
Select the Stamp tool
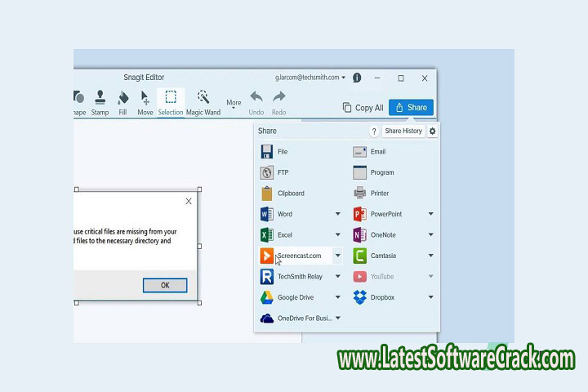pyautogui.click(x=100, y=102)
